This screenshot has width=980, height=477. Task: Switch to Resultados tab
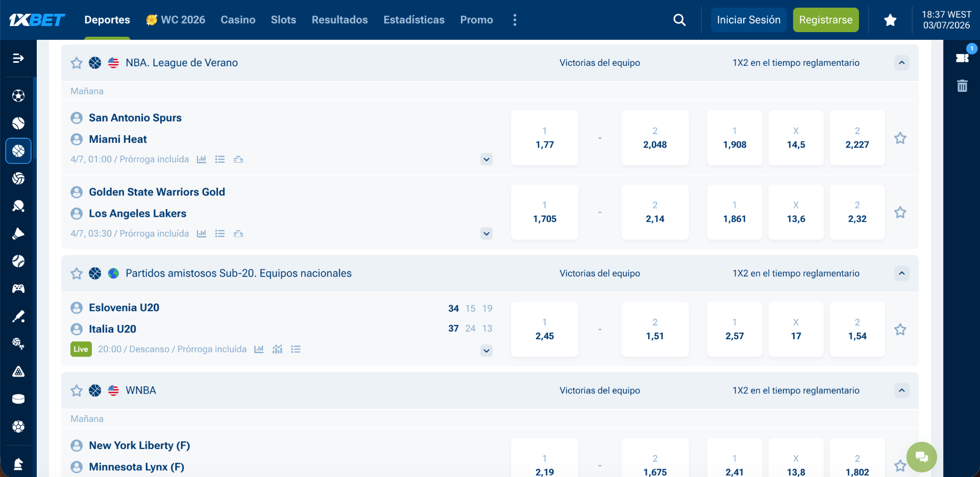[339, 20]
